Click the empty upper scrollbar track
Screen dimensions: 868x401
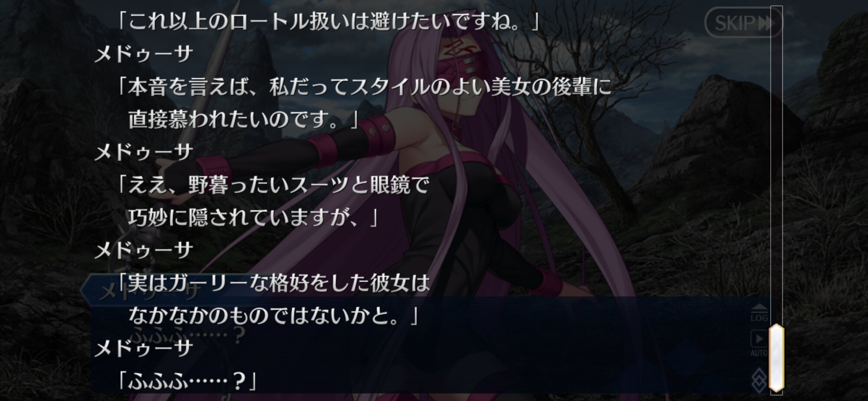[x=776, y=165]
